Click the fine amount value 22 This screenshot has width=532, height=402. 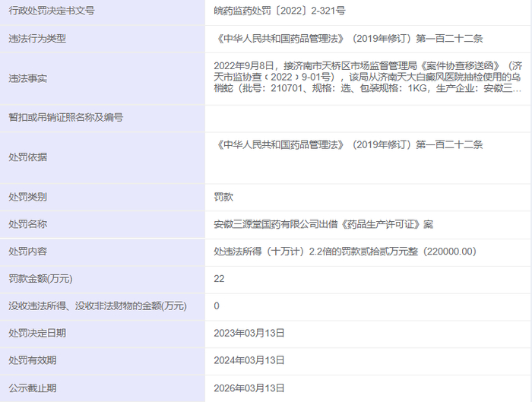(219, 279)
